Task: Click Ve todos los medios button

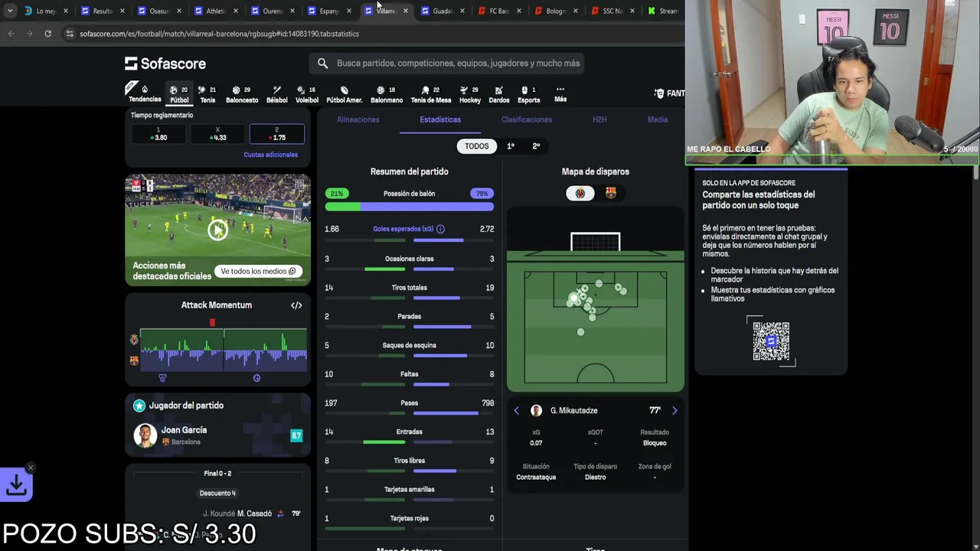Action: (x=258, y=271)
